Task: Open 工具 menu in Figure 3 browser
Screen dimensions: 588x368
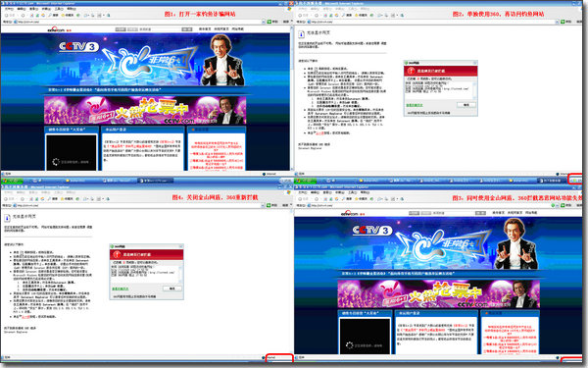Action: pyautogui.click(x=353, y=192)
